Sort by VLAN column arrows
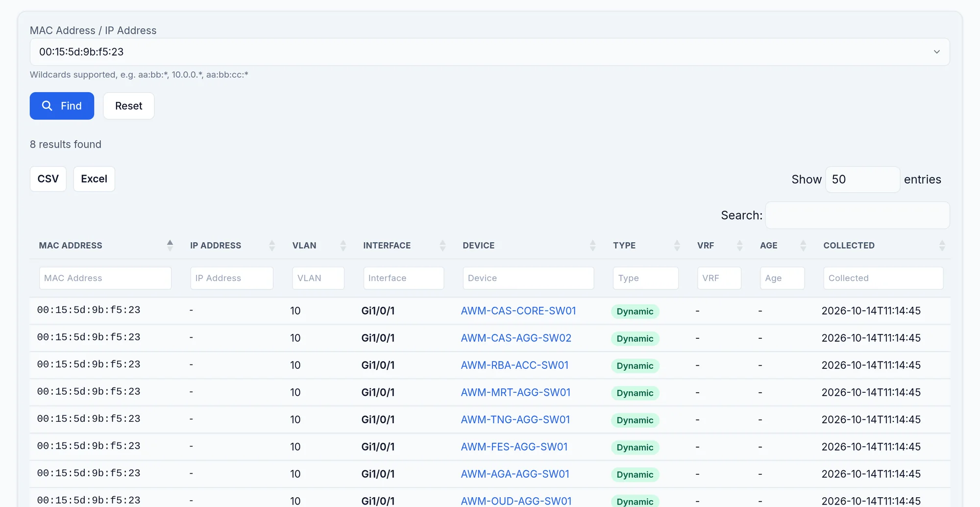Viewport: 980px width, 507px height. [343, 245]
